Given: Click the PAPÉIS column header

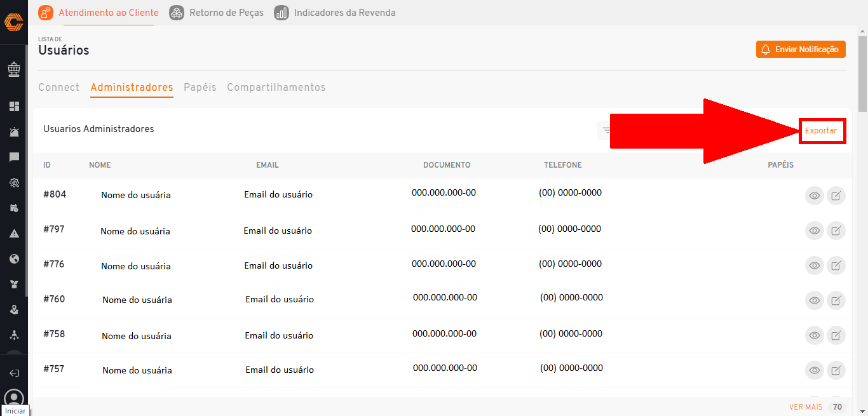Looking at the screenshot, I should tap(781, 165).
